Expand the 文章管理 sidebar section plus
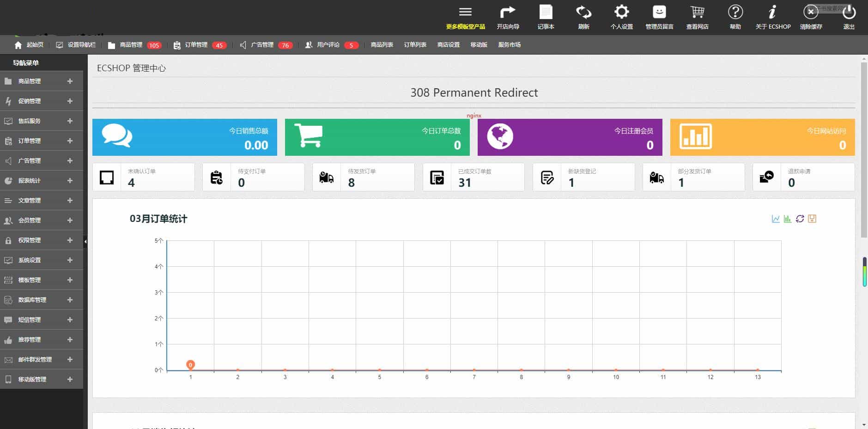This screenshot has height=429, width=868. click(70, 201)
